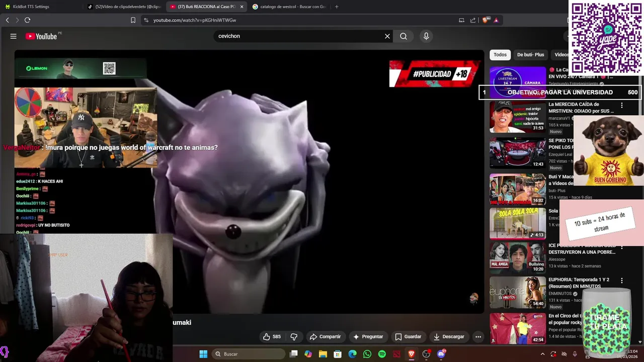This screenshot has width=644, height=362.
Task: Open options menu for EUPHORIA Temporada video
Action: 622,281
